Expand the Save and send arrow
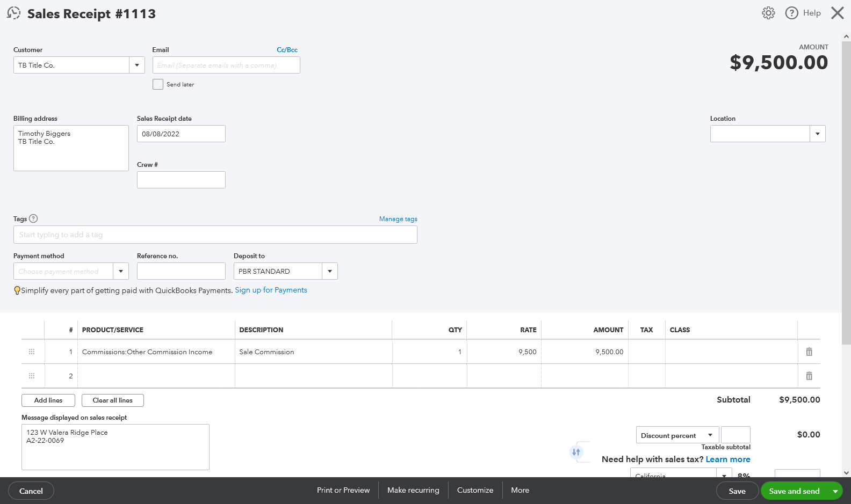 pos(835,491)
